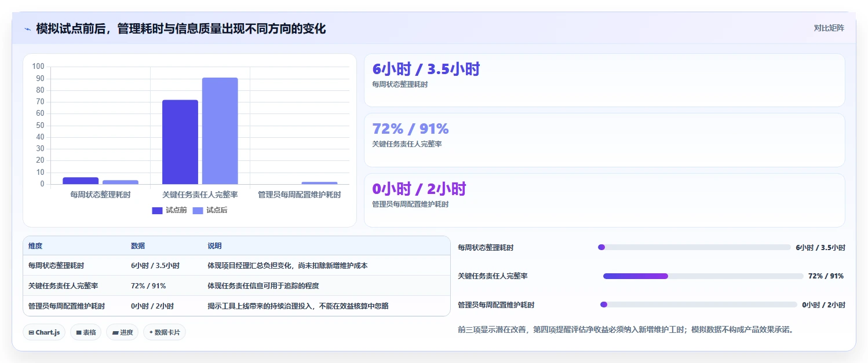868x363 pixels.
Task: Click chart axis label 管理员每周配置维护耗时
Action: pyautogui.click(x=300, y=195)
